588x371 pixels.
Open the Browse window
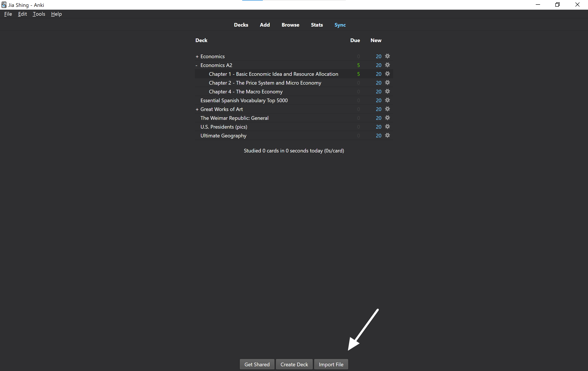click(290, 25)
